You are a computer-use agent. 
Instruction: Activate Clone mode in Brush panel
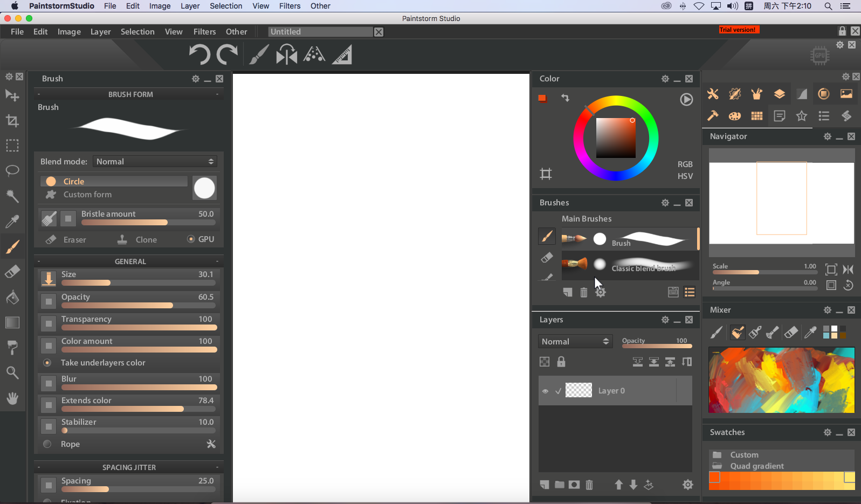click(x=137, y=239)
